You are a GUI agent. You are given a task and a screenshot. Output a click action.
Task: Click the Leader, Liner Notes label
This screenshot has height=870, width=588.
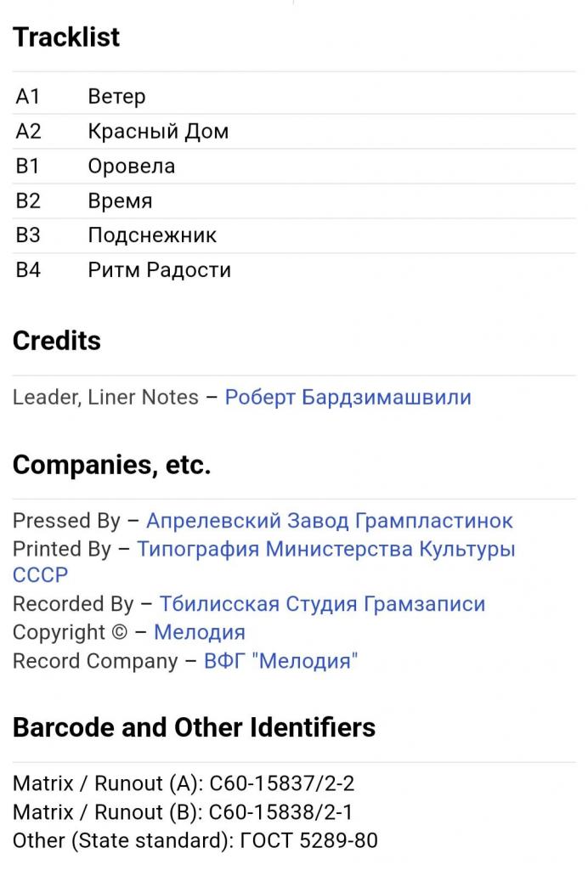pos(105,398)
